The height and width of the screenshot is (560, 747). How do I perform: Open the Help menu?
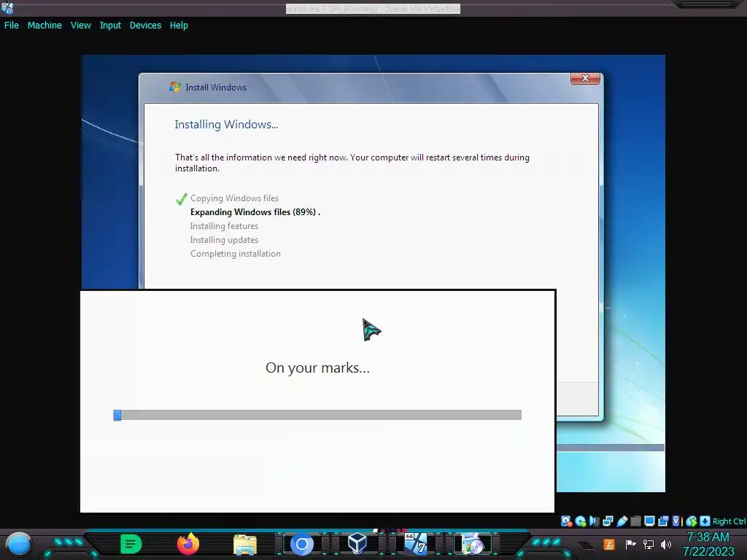coord(179,26)
